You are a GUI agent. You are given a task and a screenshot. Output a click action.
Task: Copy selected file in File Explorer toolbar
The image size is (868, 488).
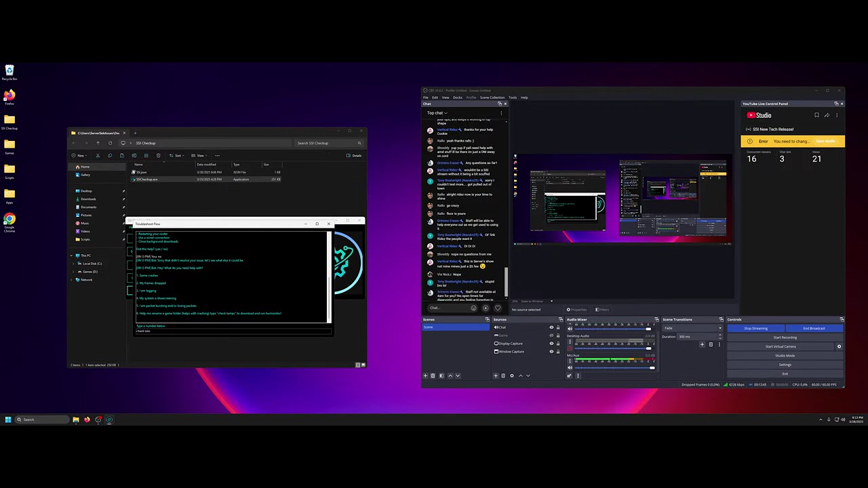coord(110,155)
